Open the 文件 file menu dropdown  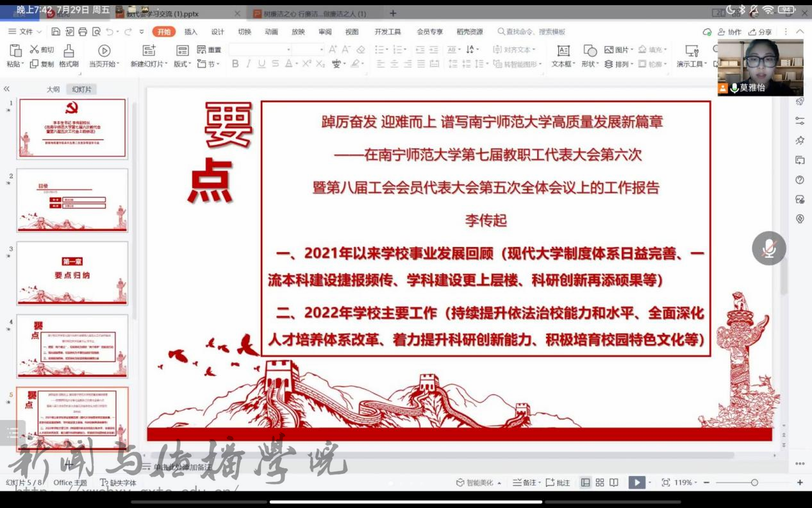click(x=25, y=31)
